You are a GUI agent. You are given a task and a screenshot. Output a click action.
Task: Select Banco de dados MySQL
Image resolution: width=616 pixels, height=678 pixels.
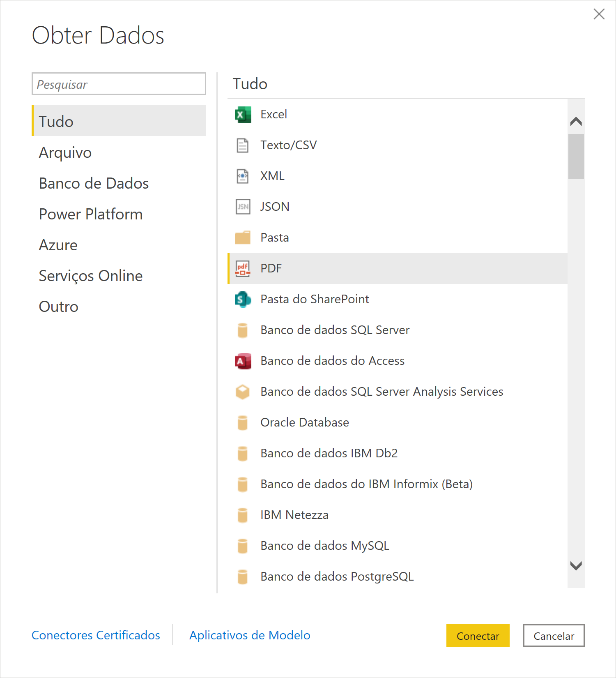pyautogui.click(x=398, y=546)
